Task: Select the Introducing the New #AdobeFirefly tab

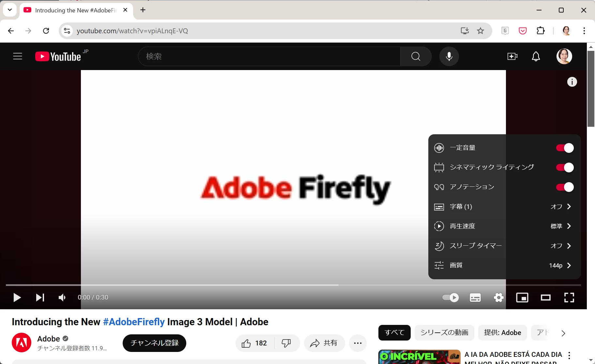Action: pyautogui.click(x=76, y=10)
